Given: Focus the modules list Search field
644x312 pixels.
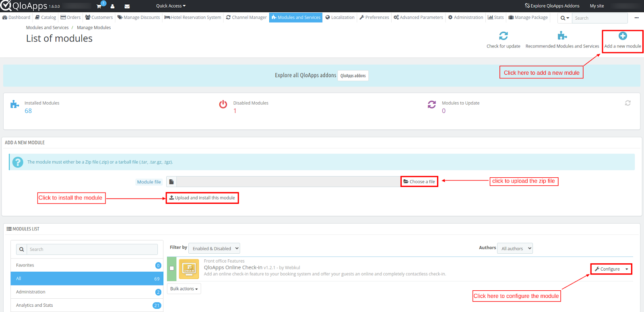Looking at the screenshot, I should [x=92, y=249].
